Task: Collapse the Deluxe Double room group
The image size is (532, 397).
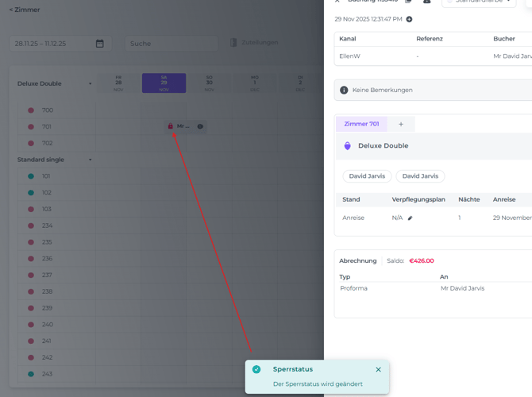Action: pos(91,83)
